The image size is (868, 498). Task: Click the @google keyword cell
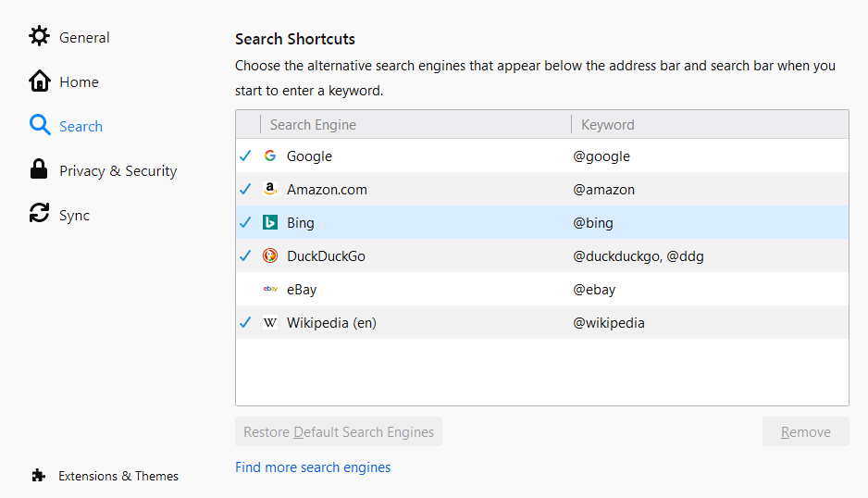[601, 156]
